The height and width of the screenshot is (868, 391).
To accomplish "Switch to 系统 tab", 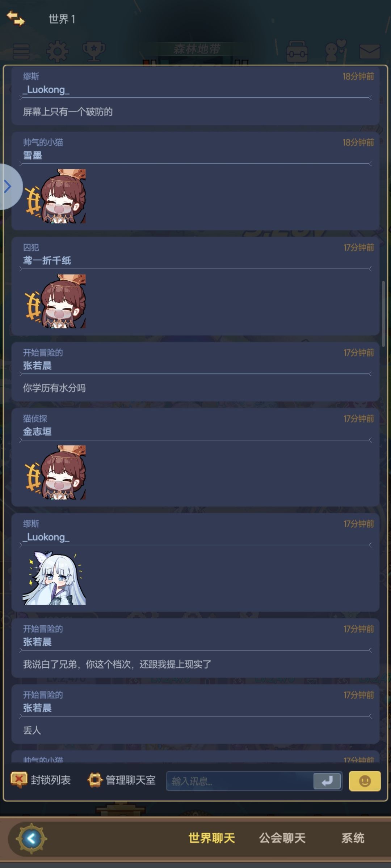I will coord(353,838).
